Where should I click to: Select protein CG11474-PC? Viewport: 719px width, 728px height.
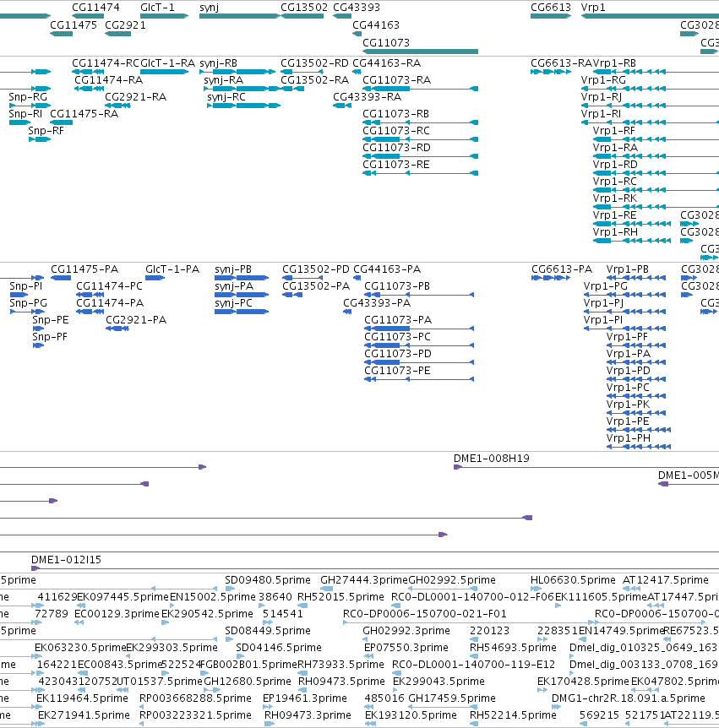pyautogui.click(x=90, y=295)
